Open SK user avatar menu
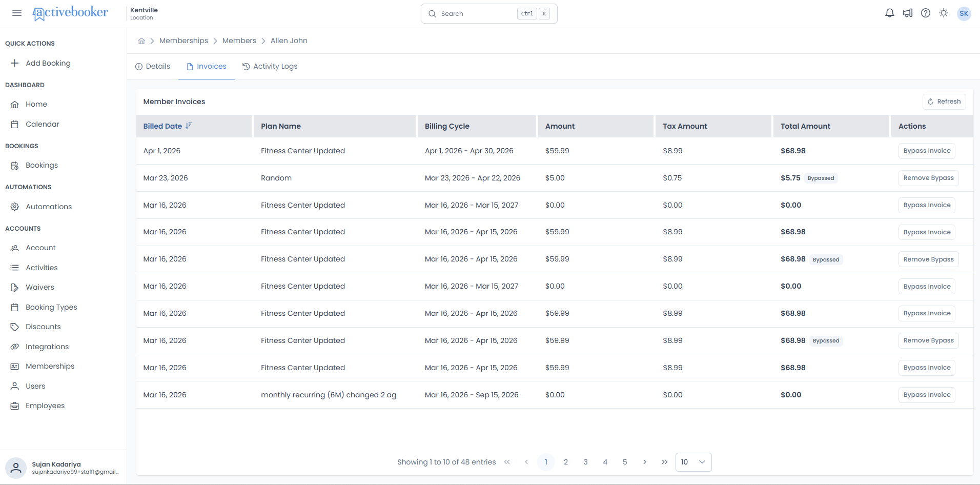Image resolution: width=980 pixels, height=485 pixels. click(964, 13)
